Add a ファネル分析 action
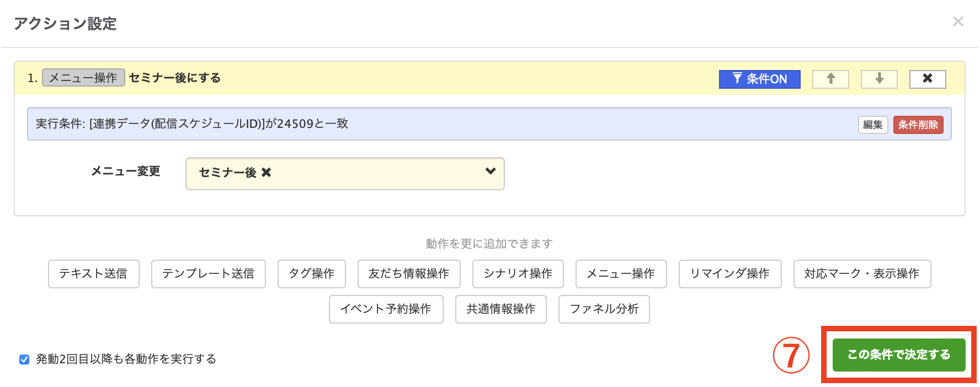 [x=604, y=309]
